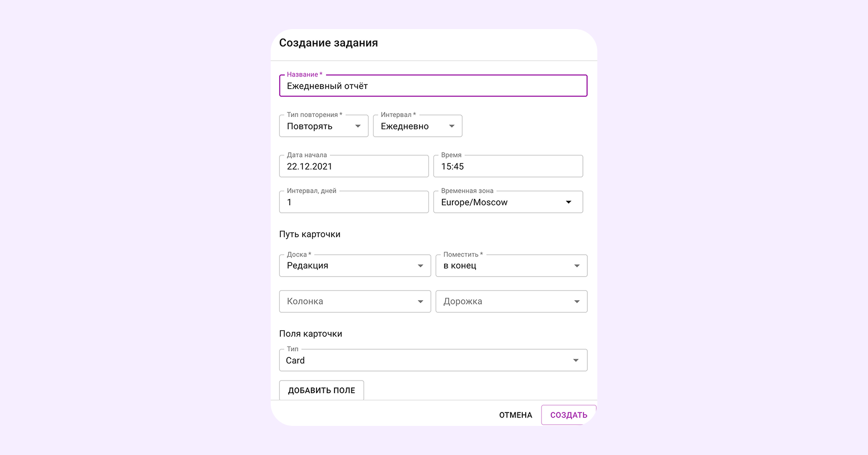Click the Колонка dropdown arrow icon
Viewport: 868px width, 455px height.
(421, 301)
